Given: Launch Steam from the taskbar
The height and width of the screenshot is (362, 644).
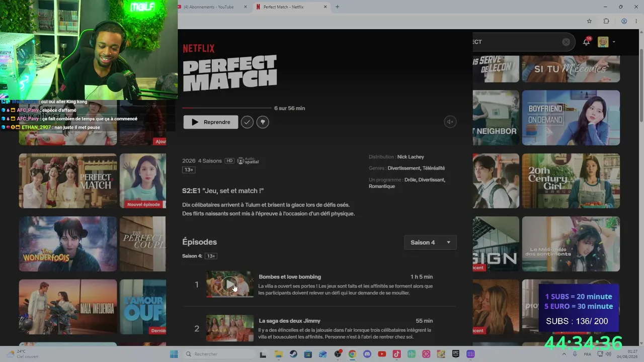Looking at the screenshot, I should click(x=293, y=354).
